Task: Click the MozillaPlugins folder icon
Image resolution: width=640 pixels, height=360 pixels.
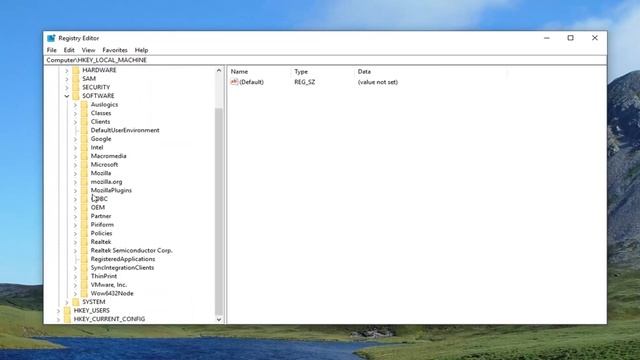Action: coord(84,190)
